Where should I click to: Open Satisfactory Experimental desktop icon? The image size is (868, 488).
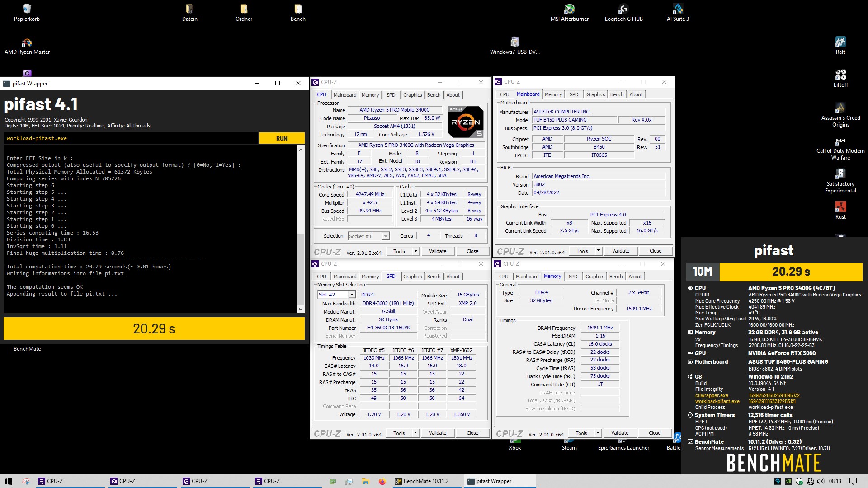pos(840,181)
